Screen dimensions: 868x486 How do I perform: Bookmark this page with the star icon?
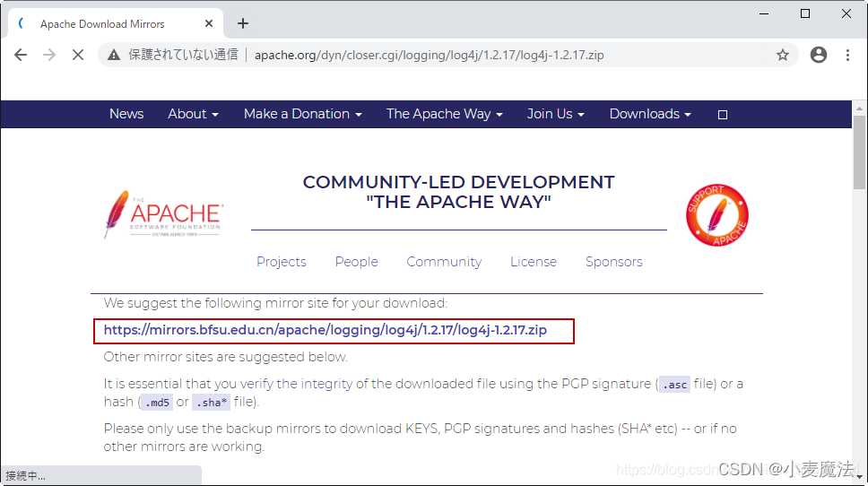[782, 55]
